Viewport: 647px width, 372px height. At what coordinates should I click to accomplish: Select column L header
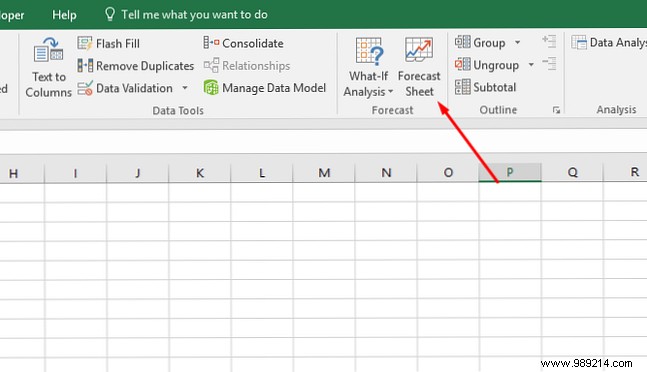pyautogui.click(x=262, y=173)
